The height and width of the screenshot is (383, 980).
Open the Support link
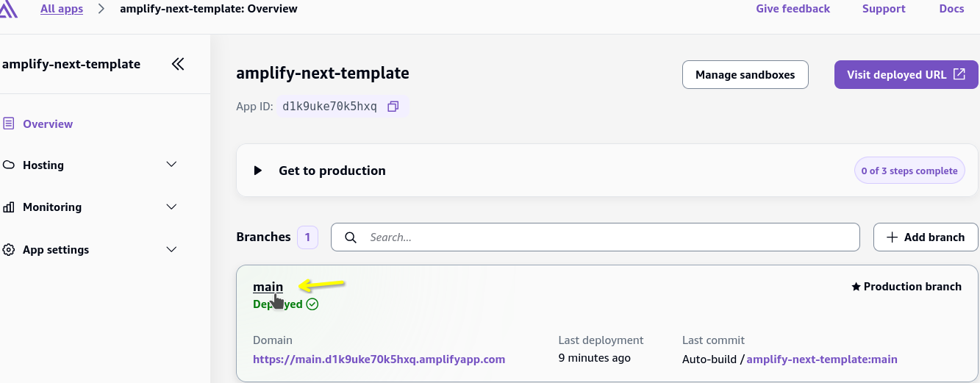pos(884,9)
